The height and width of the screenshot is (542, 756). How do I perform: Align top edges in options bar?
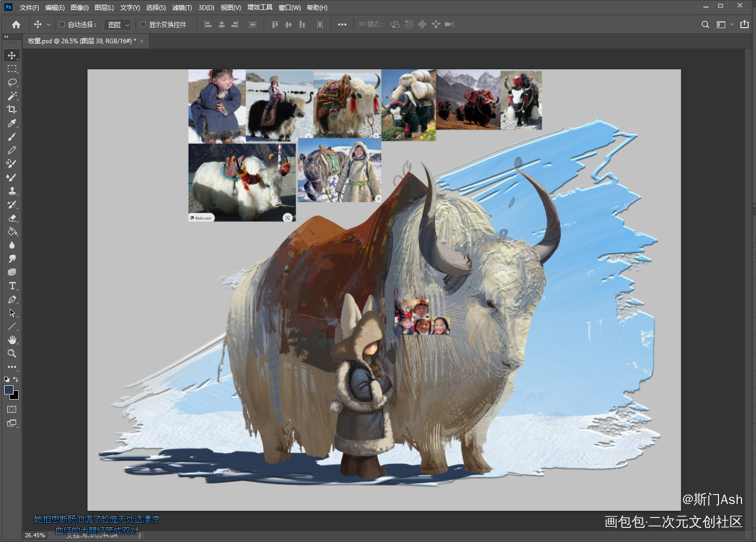[275, 24]
